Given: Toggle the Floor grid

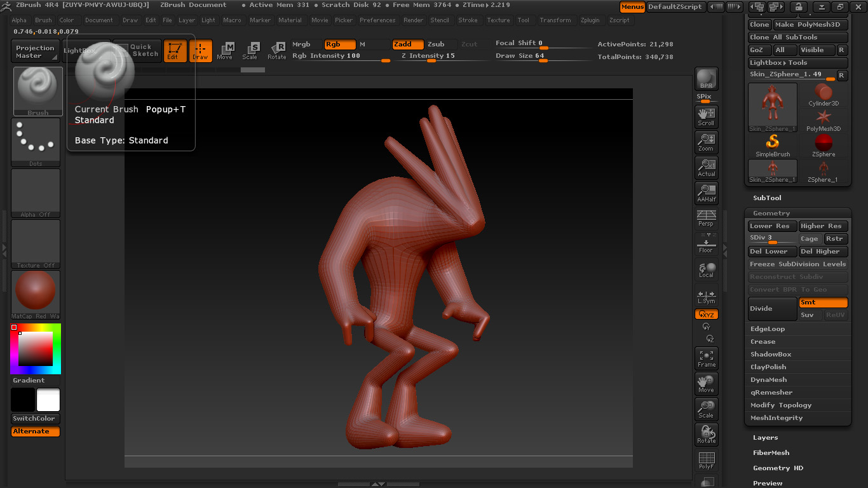Looking at the screenshot, I should (x=706, y=244).
